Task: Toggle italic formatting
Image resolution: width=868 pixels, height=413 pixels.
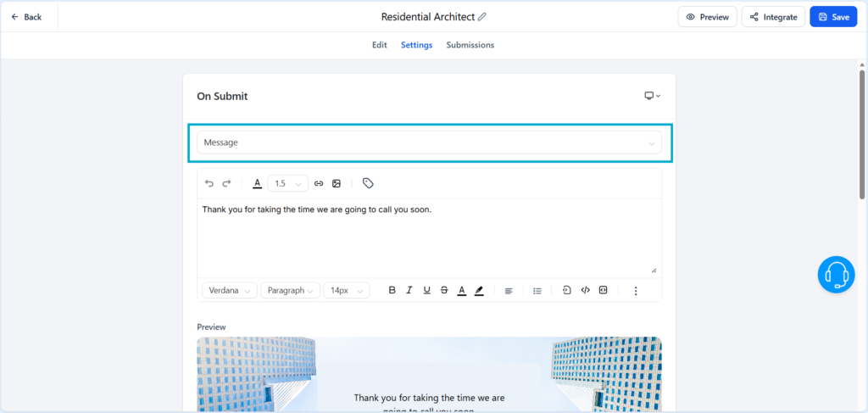Action: pyautogui.click(x=409, y=290)
